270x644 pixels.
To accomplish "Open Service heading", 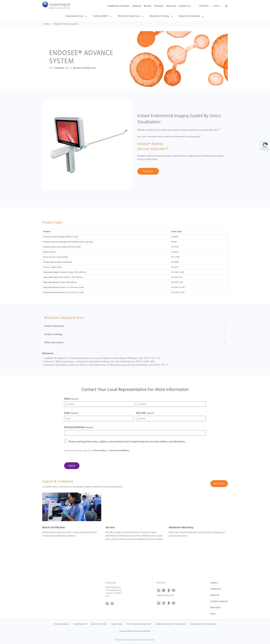I will point(110,527).
